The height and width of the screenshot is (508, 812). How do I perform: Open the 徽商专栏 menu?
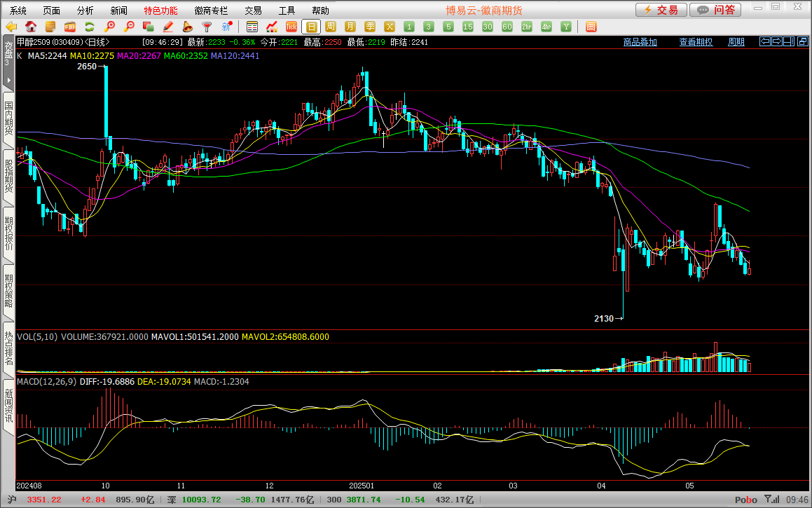(x=212, y=11)
